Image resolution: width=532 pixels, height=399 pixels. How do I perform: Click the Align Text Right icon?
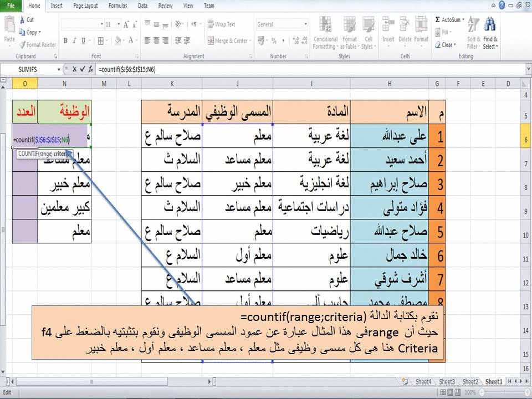tap(165, 40)
